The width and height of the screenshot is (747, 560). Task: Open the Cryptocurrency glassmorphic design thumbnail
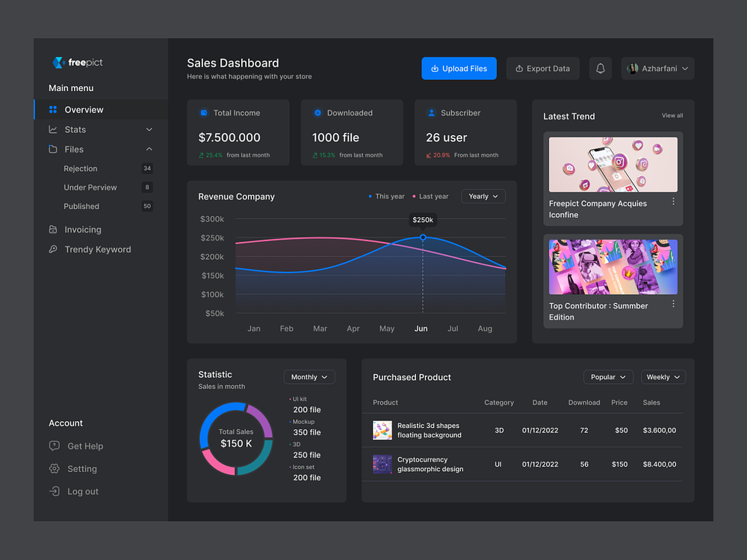[x=382, y=464]
